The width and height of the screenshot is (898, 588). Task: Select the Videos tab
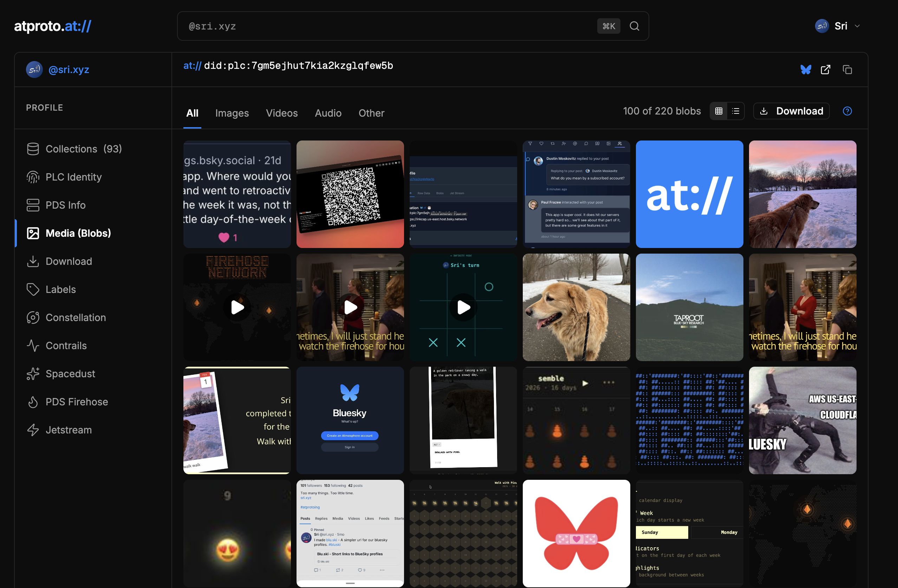[281, 113]
